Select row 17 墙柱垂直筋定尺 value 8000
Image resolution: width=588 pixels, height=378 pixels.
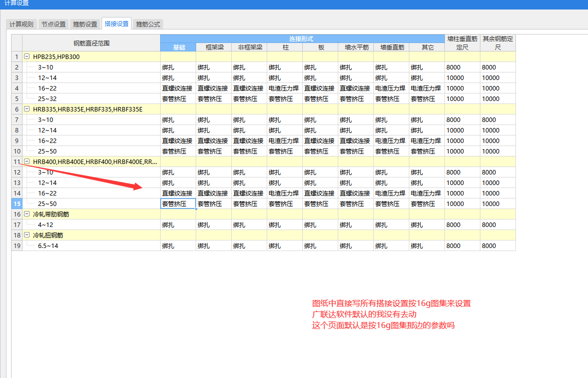click(462, 225)
